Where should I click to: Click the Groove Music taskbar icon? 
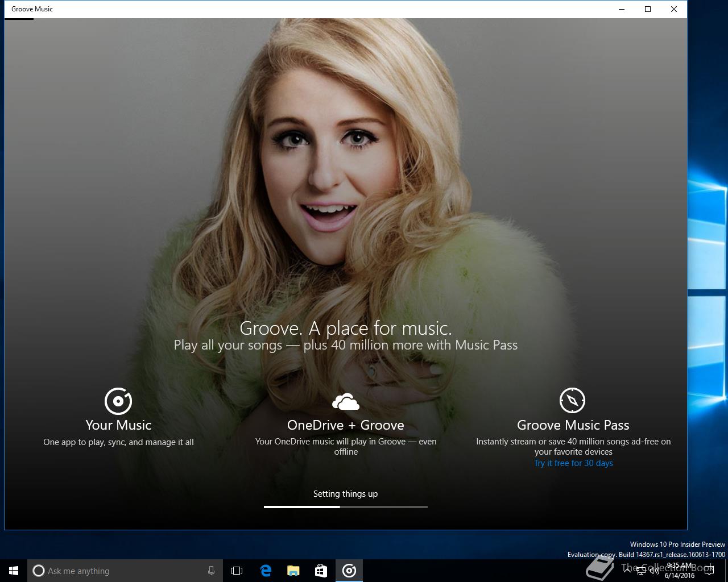click(x=349, y=571)
